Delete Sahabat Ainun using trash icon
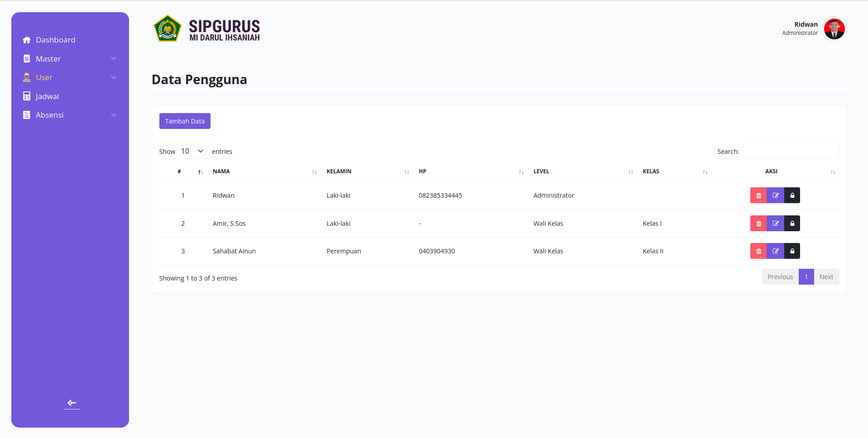868x438 pixels. coord(758,251)
